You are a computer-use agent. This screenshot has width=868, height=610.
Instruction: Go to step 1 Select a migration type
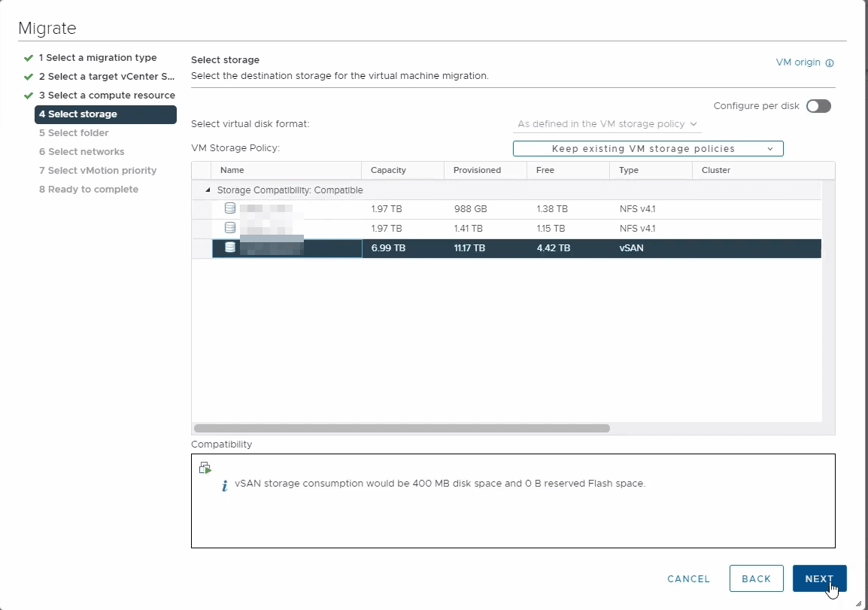point(98,58)
